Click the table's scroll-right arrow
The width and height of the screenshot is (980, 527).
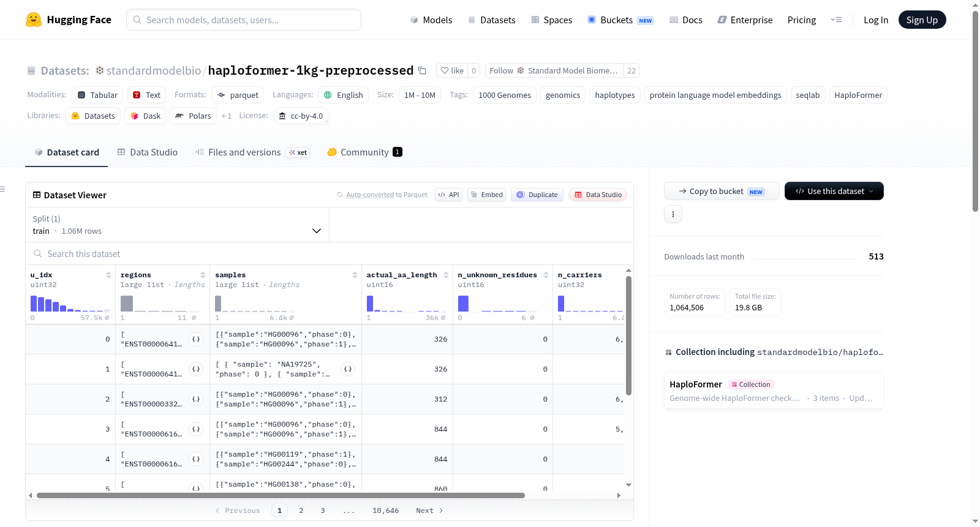[619, 495]
